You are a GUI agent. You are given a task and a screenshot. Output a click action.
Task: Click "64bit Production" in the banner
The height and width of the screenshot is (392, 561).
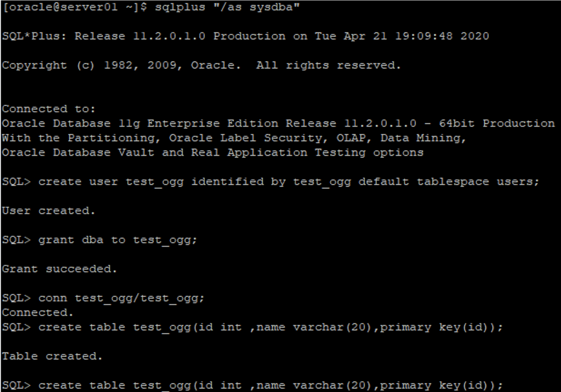[x=497, y=124]
